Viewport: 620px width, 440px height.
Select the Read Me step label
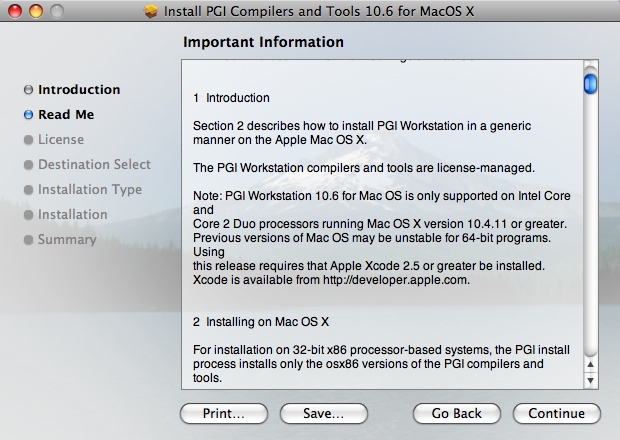click(x=66, y=115)
